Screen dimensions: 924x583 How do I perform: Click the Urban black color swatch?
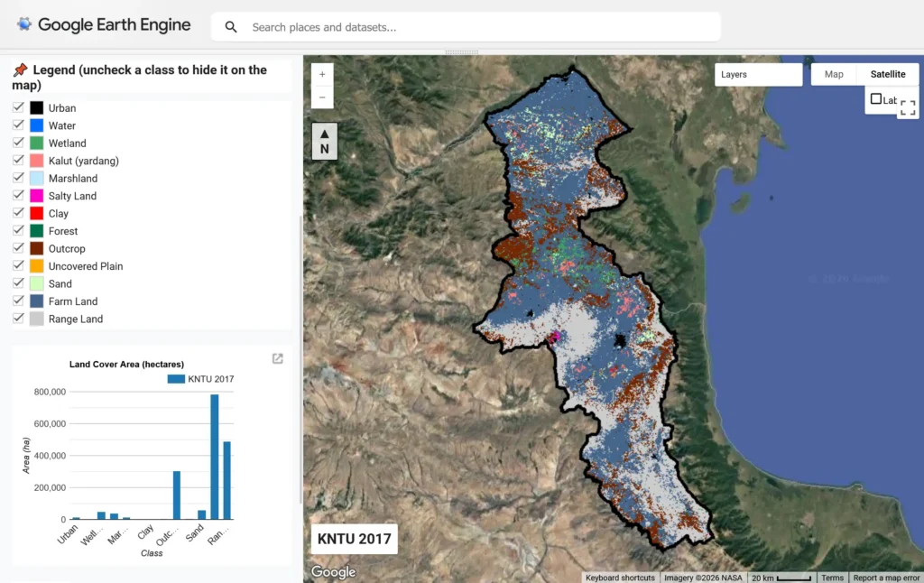pyautogui.click(x=36, y=108)
